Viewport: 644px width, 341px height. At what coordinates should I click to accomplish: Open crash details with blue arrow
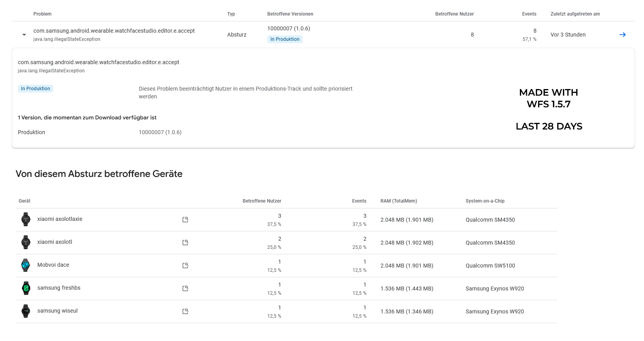[622, 35]
